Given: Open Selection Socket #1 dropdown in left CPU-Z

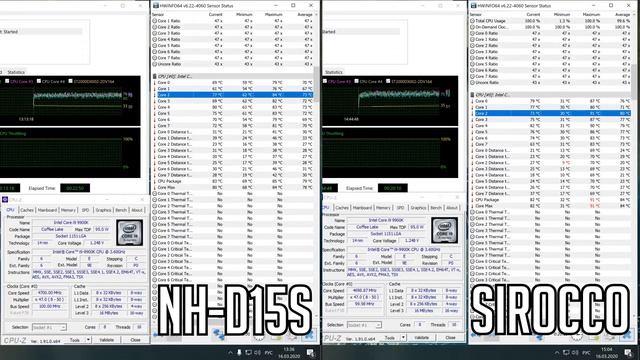Looking at the screenshot, I should [49, 327].
